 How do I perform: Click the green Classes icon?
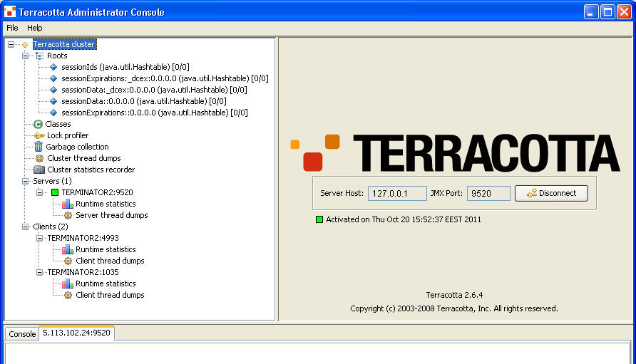[x=38, y=124]
